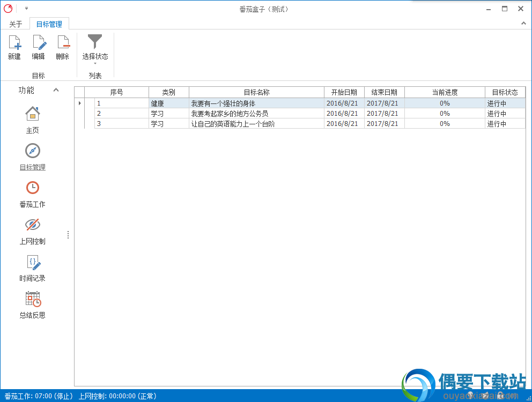Viewport: 532px width, 402px height.
Task: Open the 总结反思 calendar icon
Action: 33,299
